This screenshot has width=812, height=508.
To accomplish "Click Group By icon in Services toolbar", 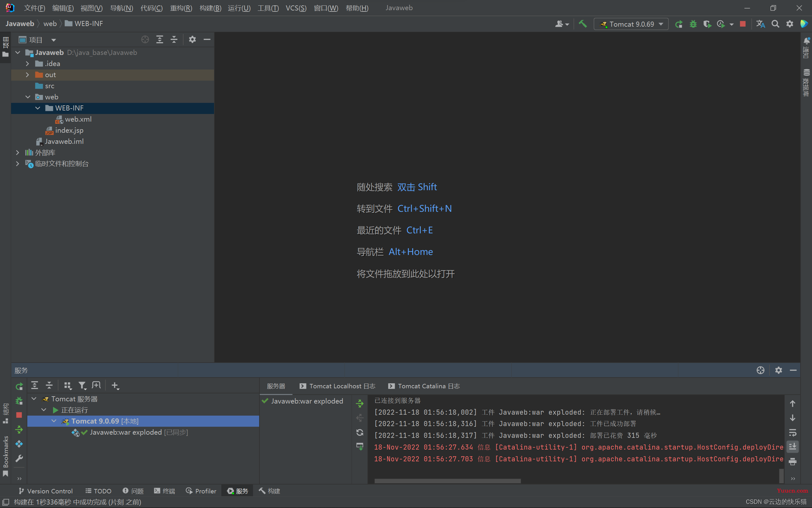I will (68, 386).
